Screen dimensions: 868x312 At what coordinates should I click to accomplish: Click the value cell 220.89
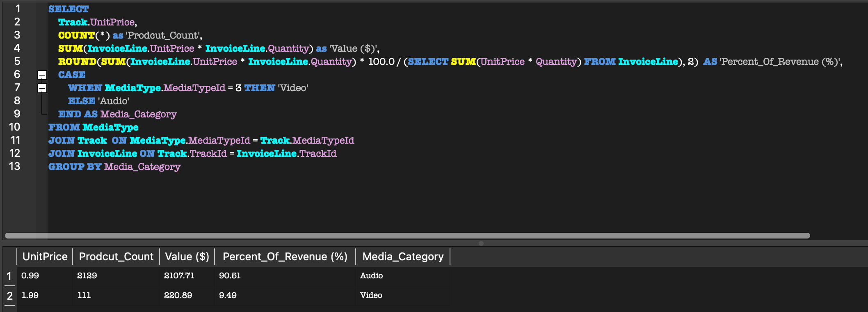pos(187,296)
